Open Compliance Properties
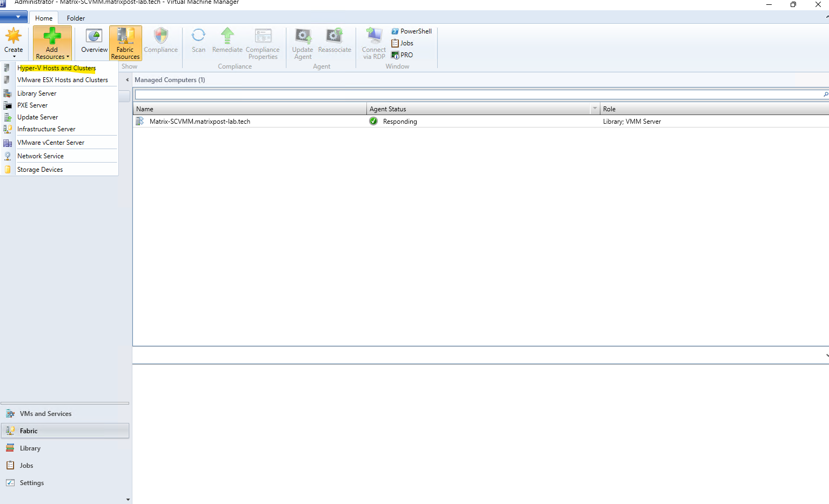The height and width of the screenshot is (504, 829). pyautogui.click(x=263, y=43)
